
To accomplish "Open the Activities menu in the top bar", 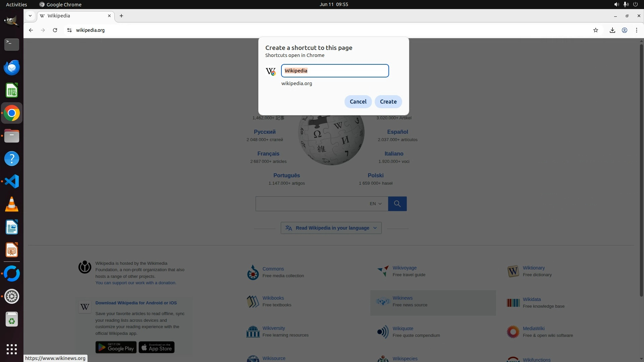I will point(16,4).
